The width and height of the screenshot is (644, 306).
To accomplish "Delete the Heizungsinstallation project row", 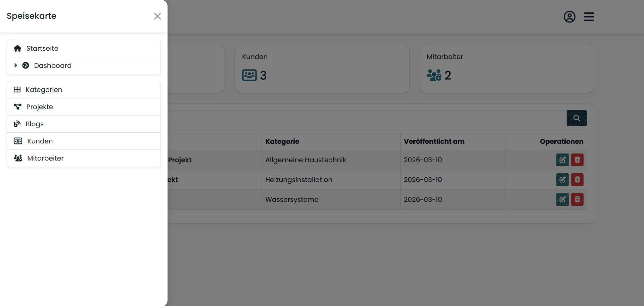I will [577, 180].
